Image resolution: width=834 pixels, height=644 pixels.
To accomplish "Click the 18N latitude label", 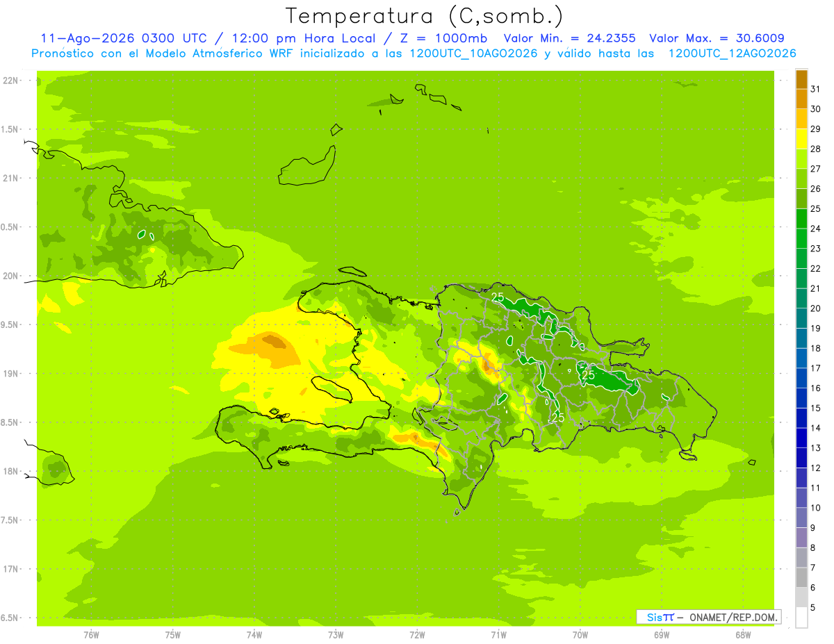I will [x=10, y=471].
